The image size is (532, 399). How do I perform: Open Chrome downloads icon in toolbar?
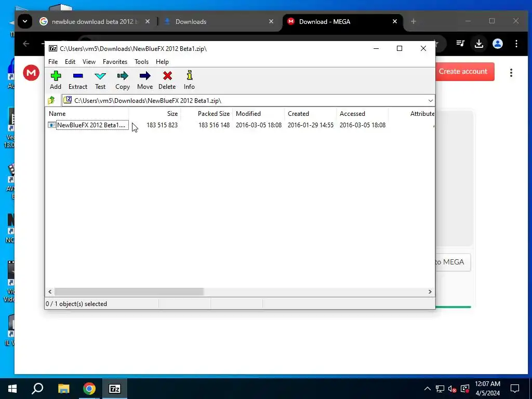(478, 44)
